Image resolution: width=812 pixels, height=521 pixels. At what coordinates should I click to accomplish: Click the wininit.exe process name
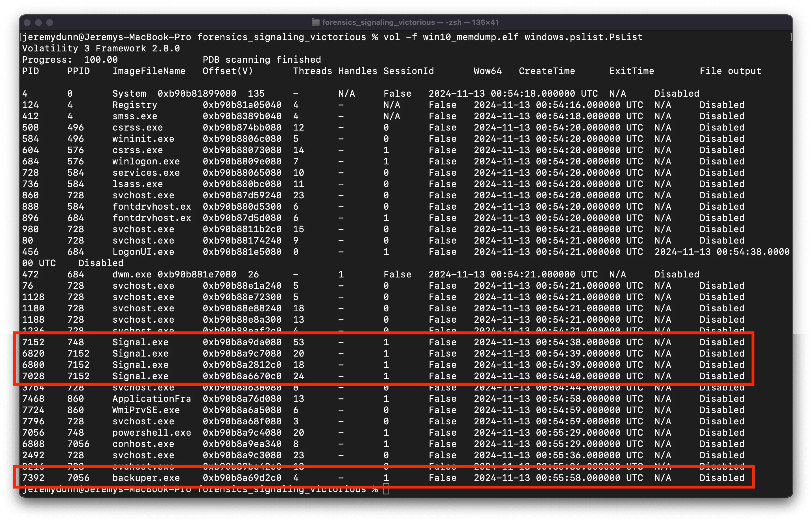point(143,139)
